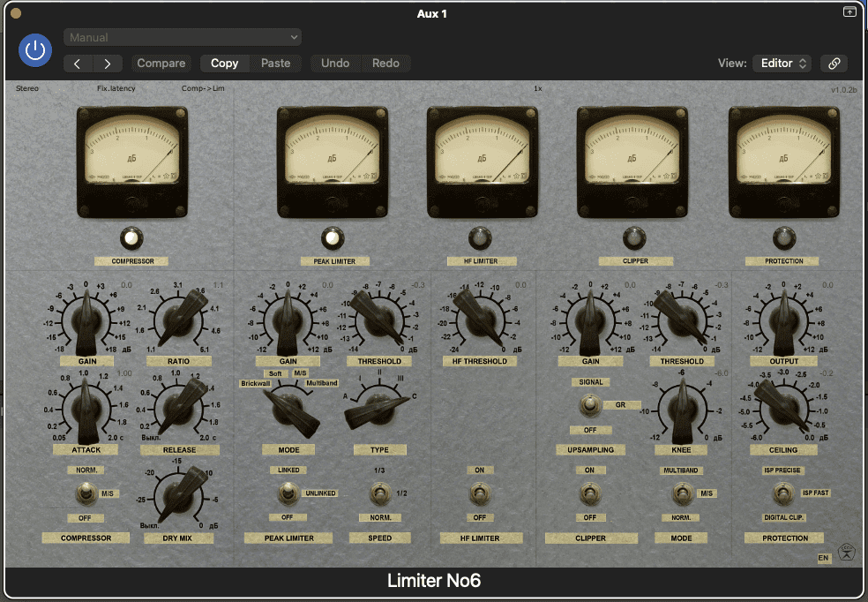Click the compressor Release knob
Viewport: 868px width, 602px height.
(x=179, y=408)
